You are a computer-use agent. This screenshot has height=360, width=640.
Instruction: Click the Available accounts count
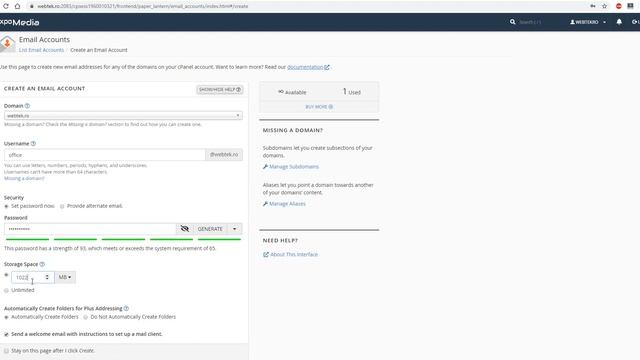[292, 92]
